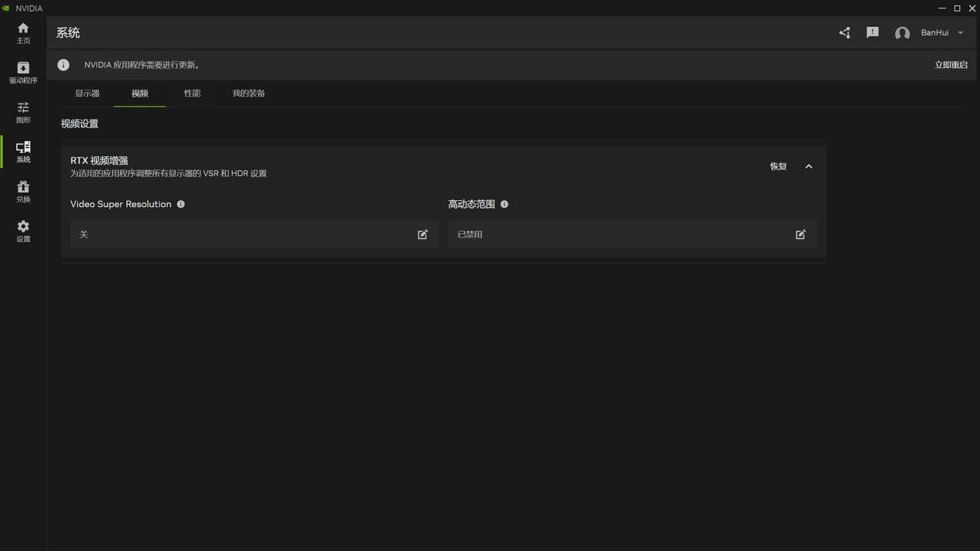
Task: Switch to the 显示器 tab
Action: [87, 94]
